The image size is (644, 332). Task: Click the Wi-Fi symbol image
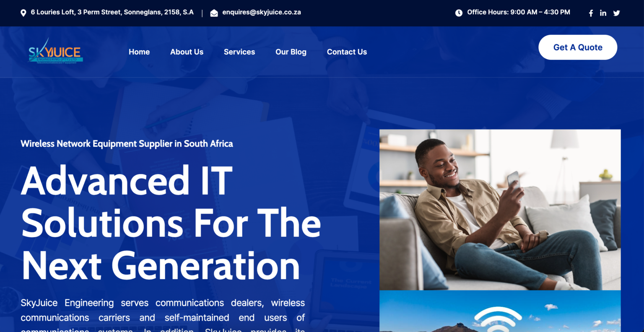(498, 319)
